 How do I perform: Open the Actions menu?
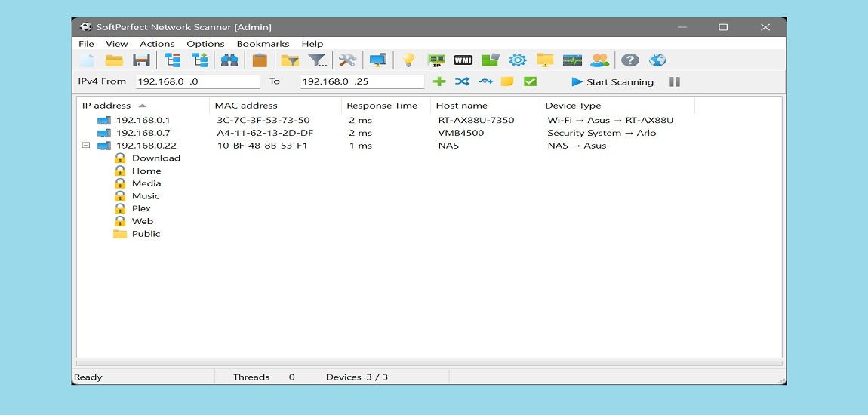pos(157,44)
